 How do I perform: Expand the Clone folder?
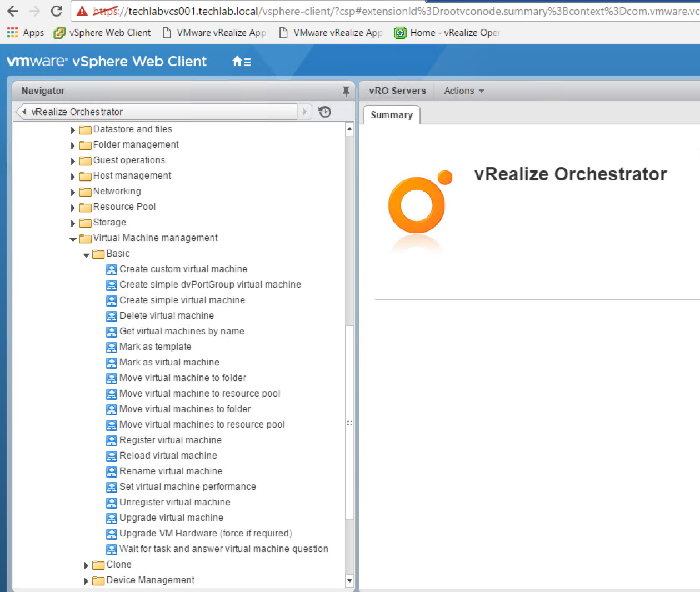(x=86, y=565)
